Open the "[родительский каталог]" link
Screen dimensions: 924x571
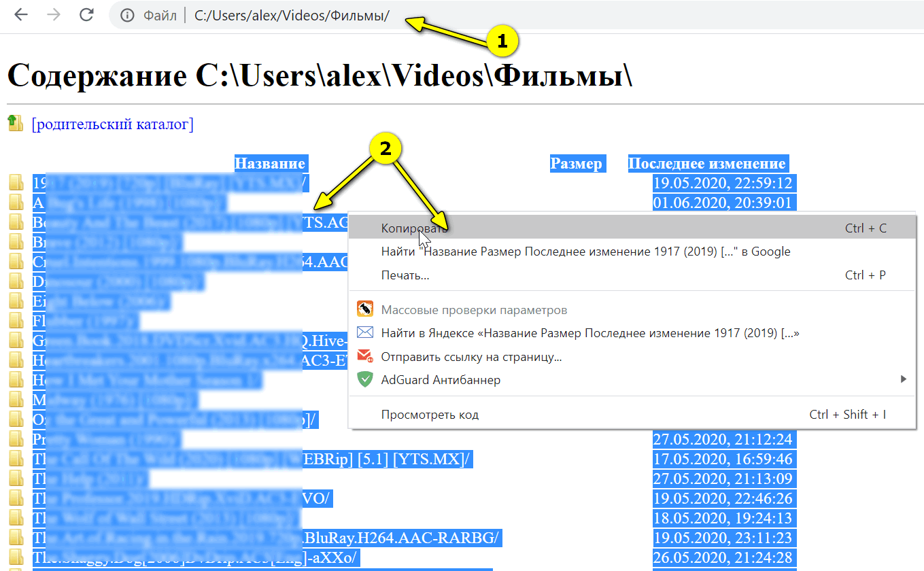[x=112, y=124]
